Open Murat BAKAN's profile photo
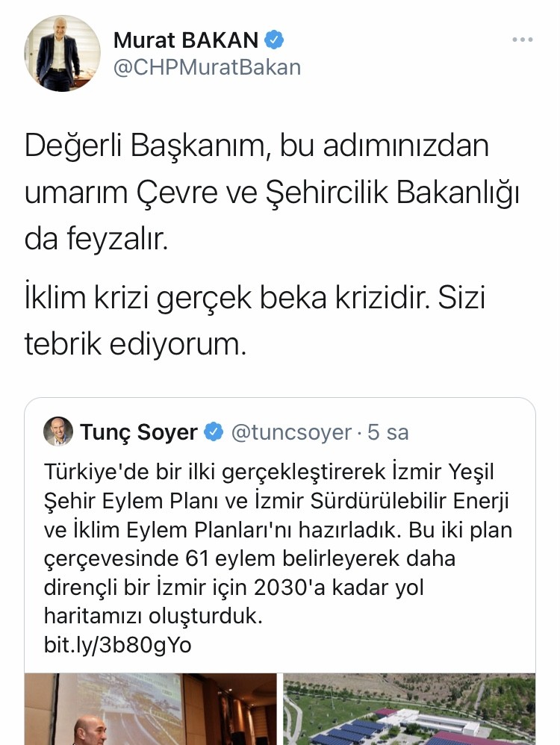This screenshot has width=560, height=745. (x=62, y=53)
